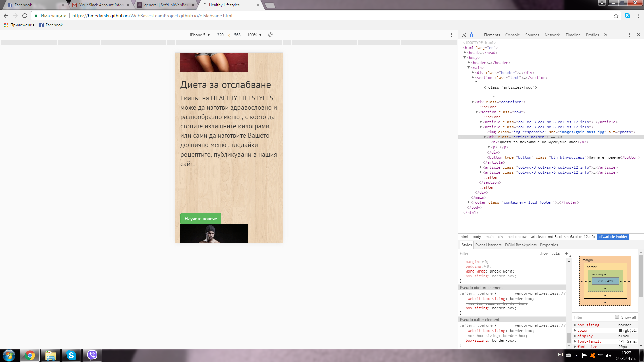Bookmark this page with the star icon

[x=616, y=16]
